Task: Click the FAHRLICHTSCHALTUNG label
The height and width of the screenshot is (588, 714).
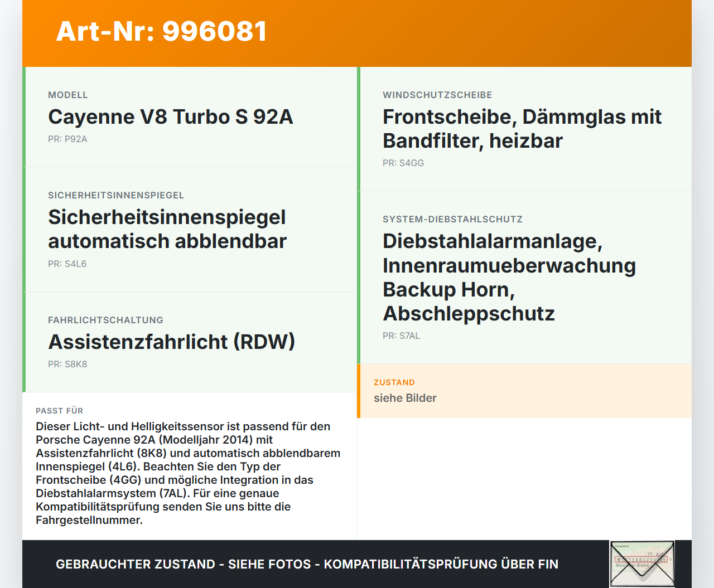Action: tap(106, 320)
